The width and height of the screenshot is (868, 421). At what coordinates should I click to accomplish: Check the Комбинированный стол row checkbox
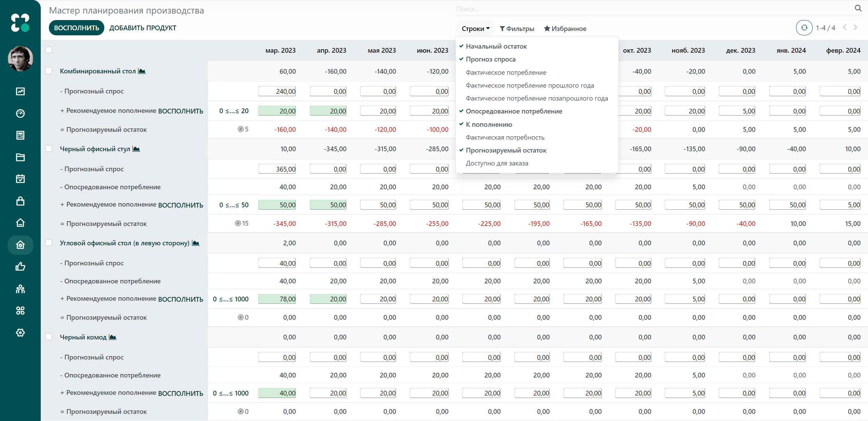pyautogui.click(x=49, y=71)
